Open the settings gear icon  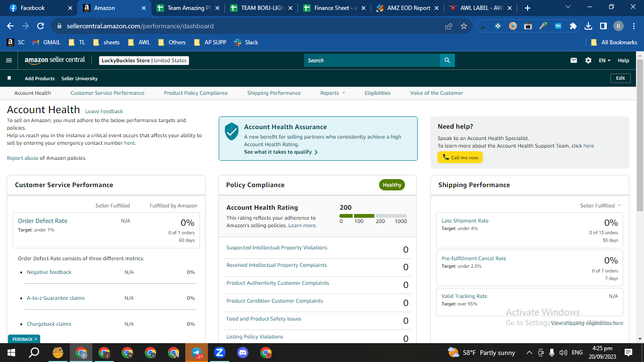click(588, 60)
